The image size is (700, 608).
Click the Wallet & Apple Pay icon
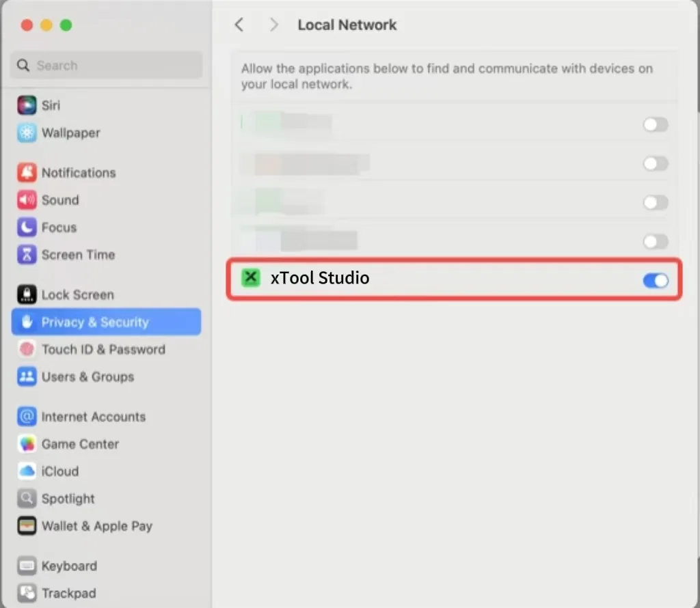pyautogui.click(x=27, y=526)
